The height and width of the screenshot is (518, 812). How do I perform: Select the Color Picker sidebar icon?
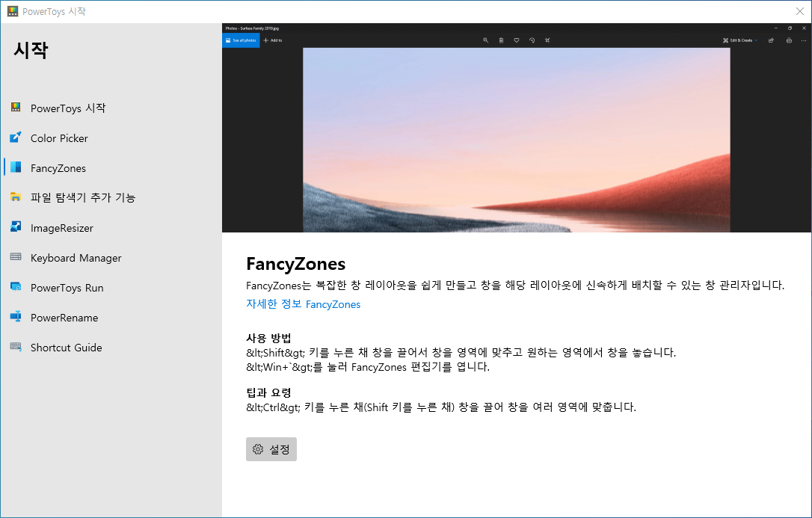pos(16,137)
